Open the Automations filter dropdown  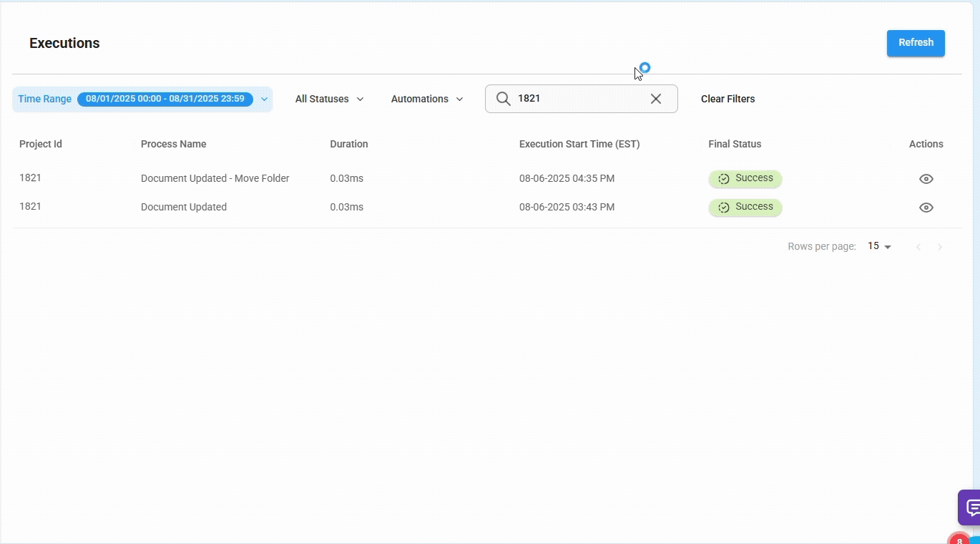[426, 99]
